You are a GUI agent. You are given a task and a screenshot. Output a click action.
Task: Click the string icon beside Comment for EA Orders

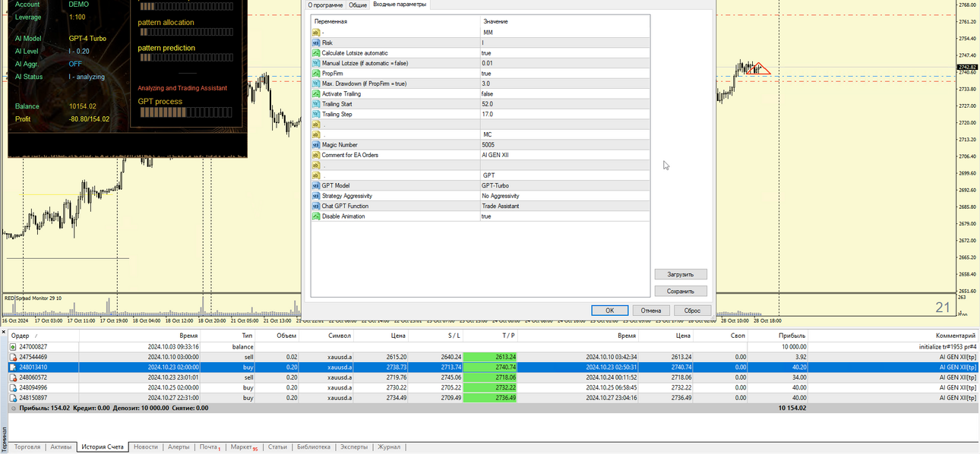click(316, 155)
